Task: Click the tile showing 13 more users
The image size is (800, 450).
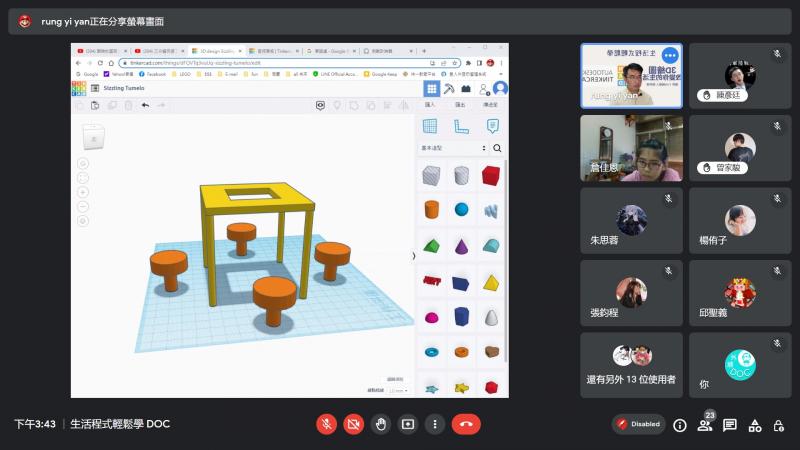Action: click(631, 365)
